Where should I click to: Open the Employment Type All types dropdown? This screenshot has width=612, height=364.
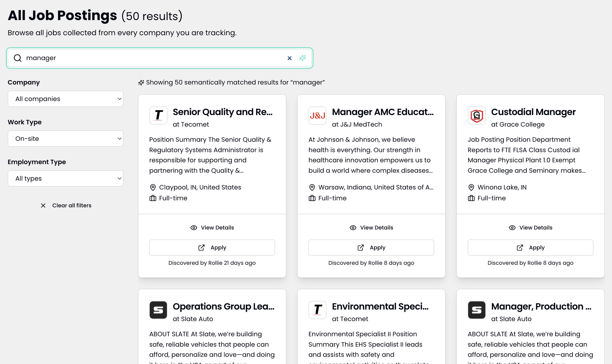[66, 178]
